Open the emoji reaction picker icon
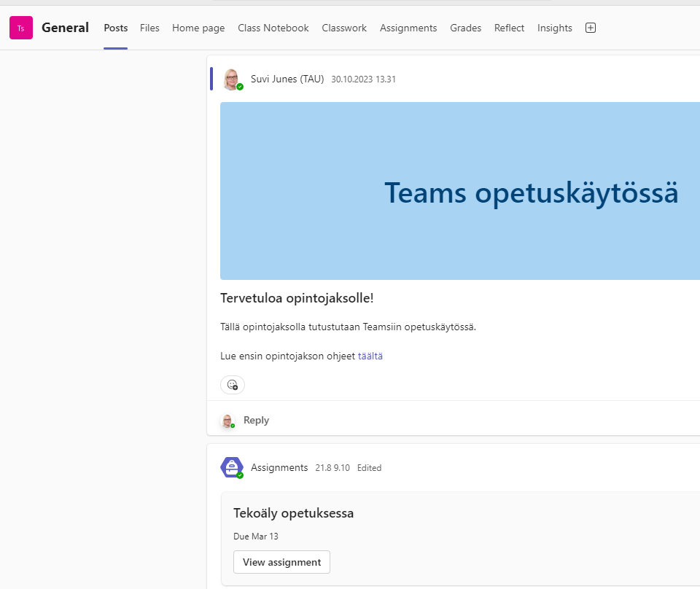The height and width of the screenshot is (589, 700). (233, 385)
